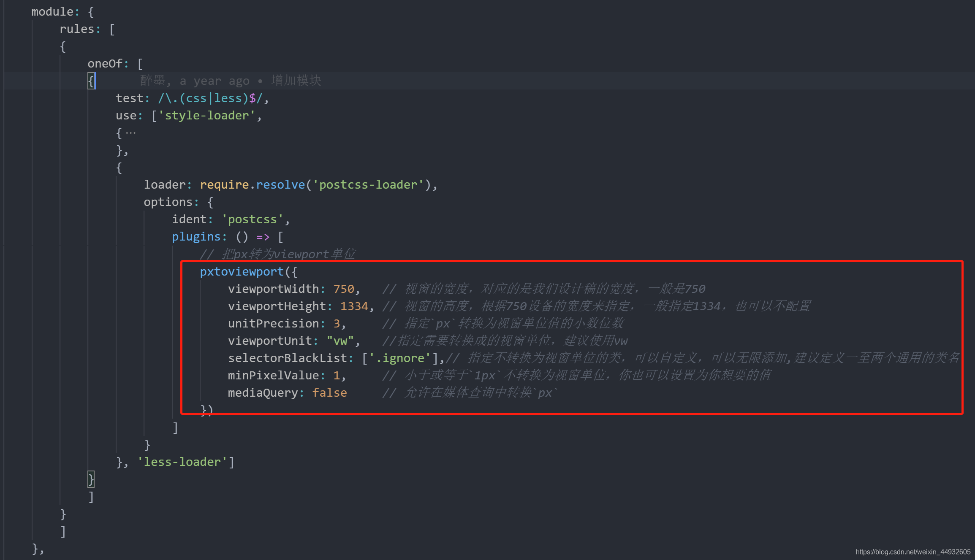The height and width of the screenshot is (560, 975).
Task: Click the 'loader' key text
Action: pos(165,185)
